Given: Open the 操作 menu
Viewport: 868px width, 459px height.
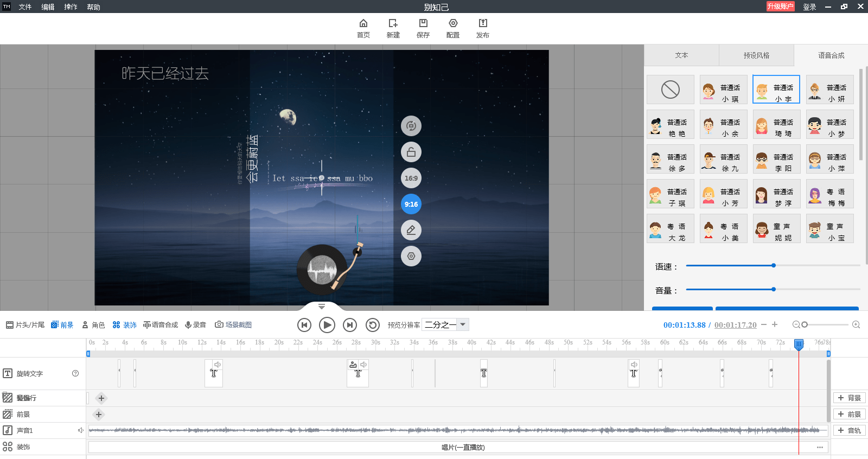Looking at the screenshot, I should [71, 7].
